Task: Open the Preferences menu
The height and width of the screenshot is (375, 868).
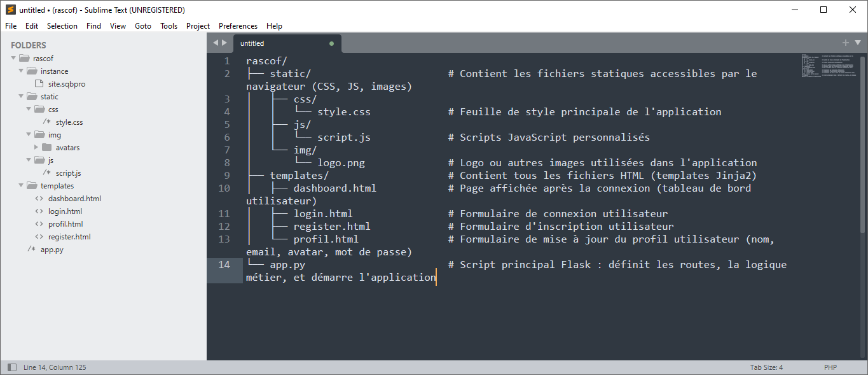Action: tap(238, 26)
